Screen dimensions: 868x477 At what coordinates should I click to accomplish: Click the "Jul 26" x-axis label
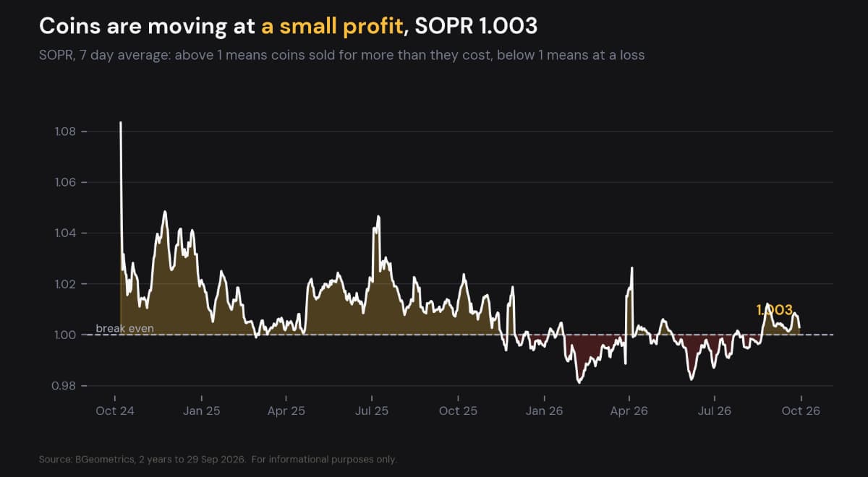715,411
